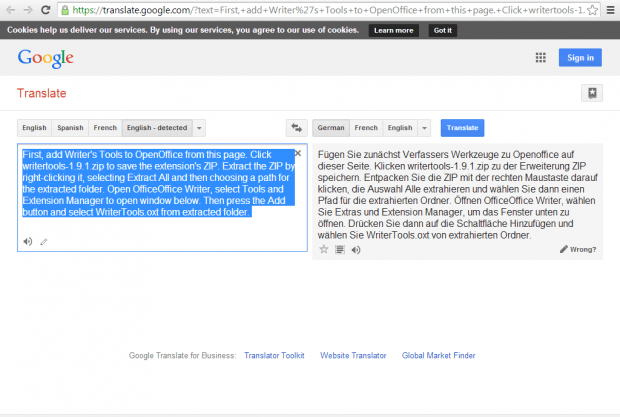Listen to source text speaker icon

click(28, 242)
